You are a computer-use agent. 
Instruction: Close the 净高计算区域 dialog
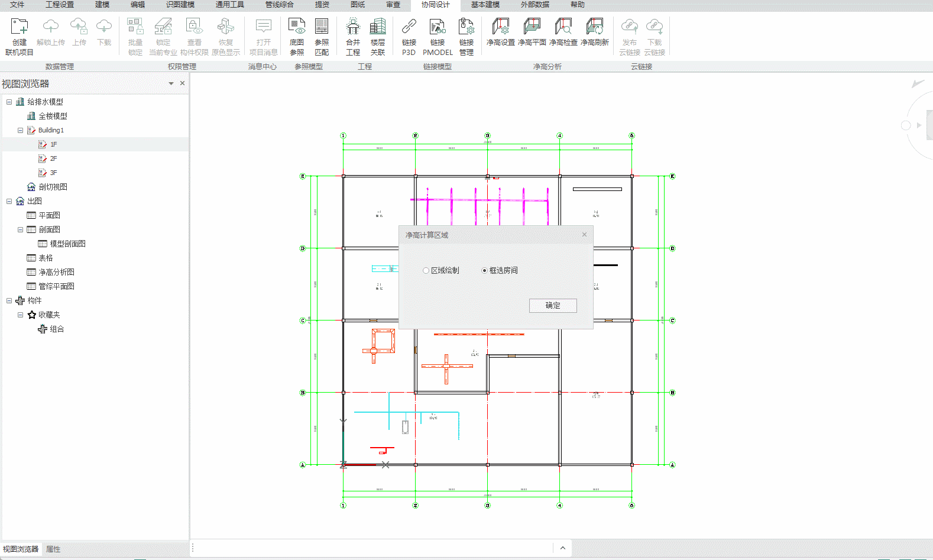coord(584,235)
